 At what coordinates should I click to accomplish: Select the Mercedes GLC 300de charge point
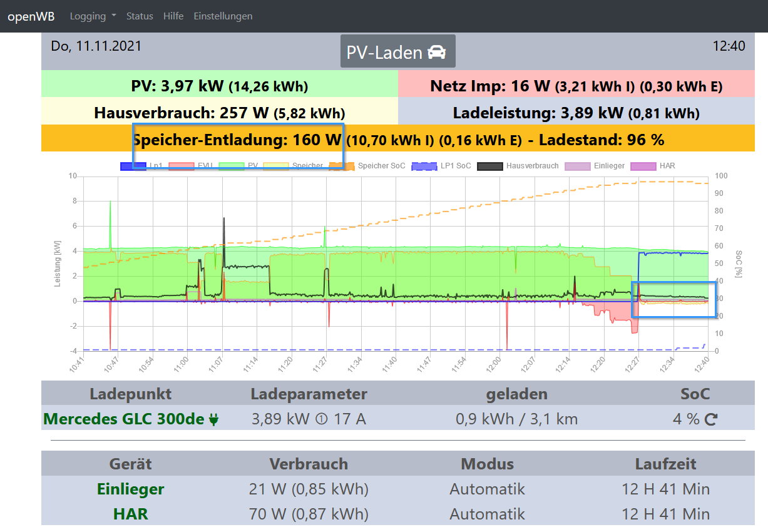click(123, 419)
